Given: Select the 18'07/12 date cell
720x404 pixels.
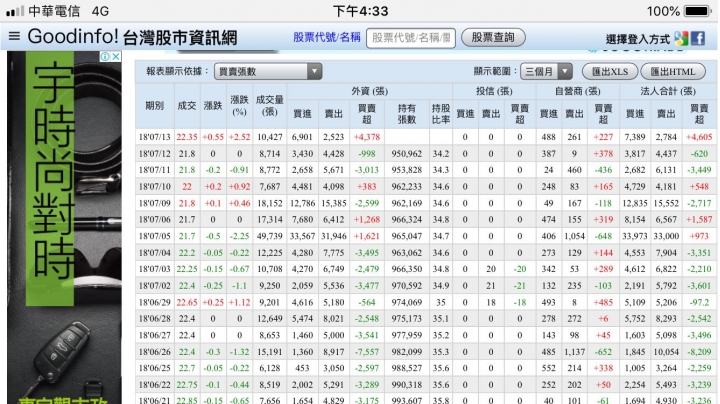Looking at the screenshot, I should pos(154,153).
